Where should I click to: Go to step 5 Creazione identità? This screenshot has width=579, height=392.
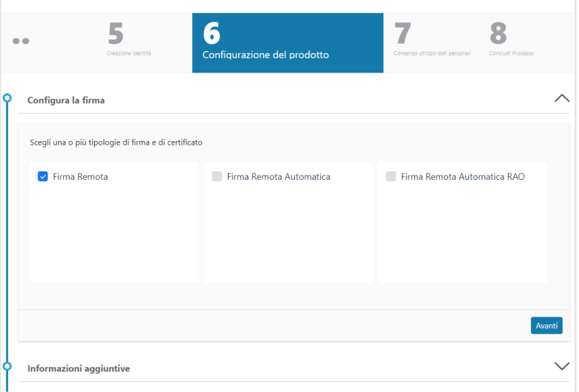pyautogui.click(x=129, y=41)
